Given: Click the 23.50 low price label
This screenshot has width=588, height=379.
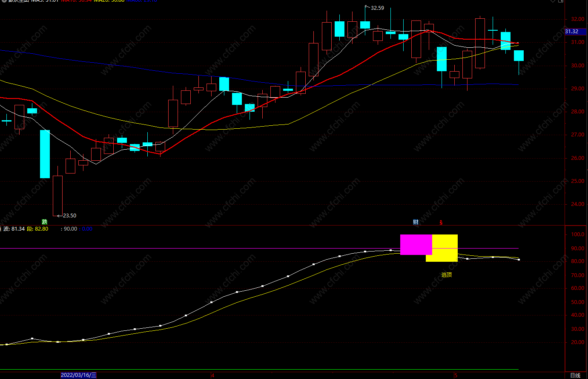Looking at the screenshot, I should pos(70,216).
